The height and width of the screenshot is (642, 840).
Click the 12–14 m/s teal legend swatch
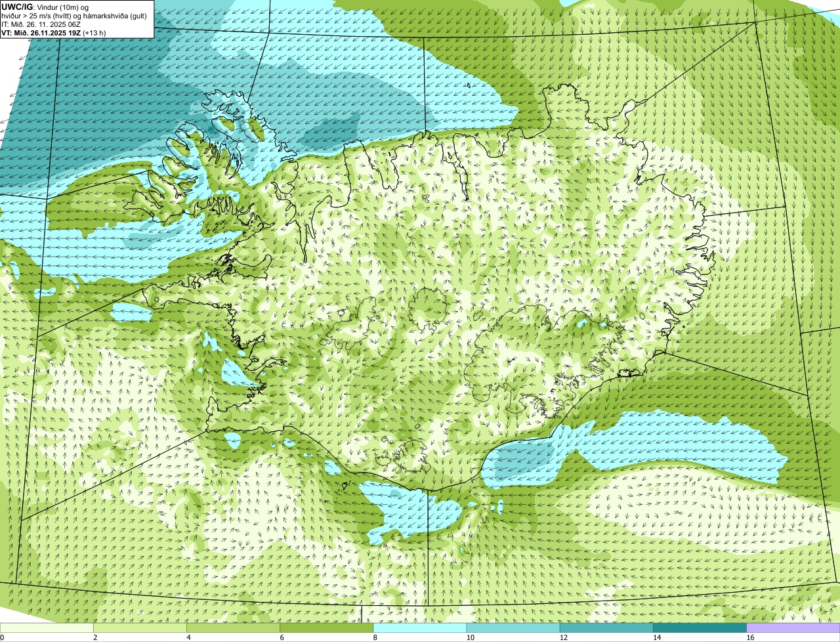pyautogui.click(x=607, y=628)
